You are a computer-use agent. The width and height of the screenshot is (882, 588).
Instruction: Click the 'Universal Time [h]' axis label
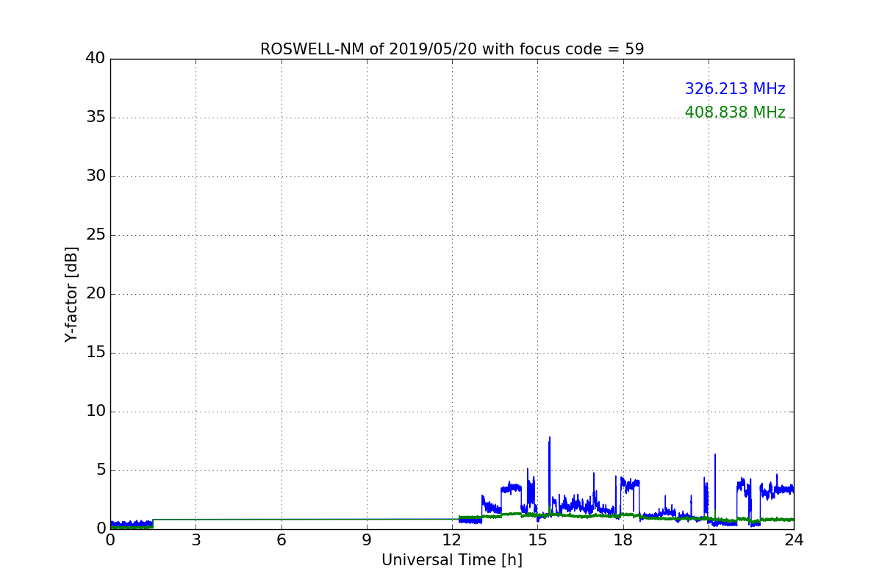pos(452,560)
